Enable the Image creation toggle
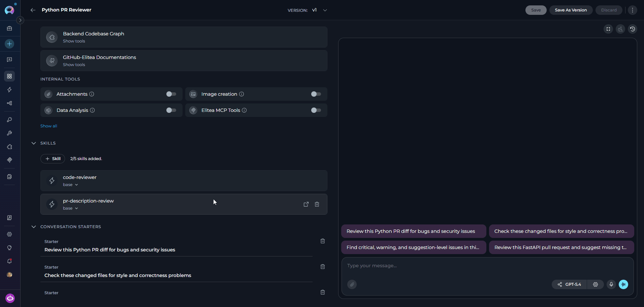 (316, 94)
